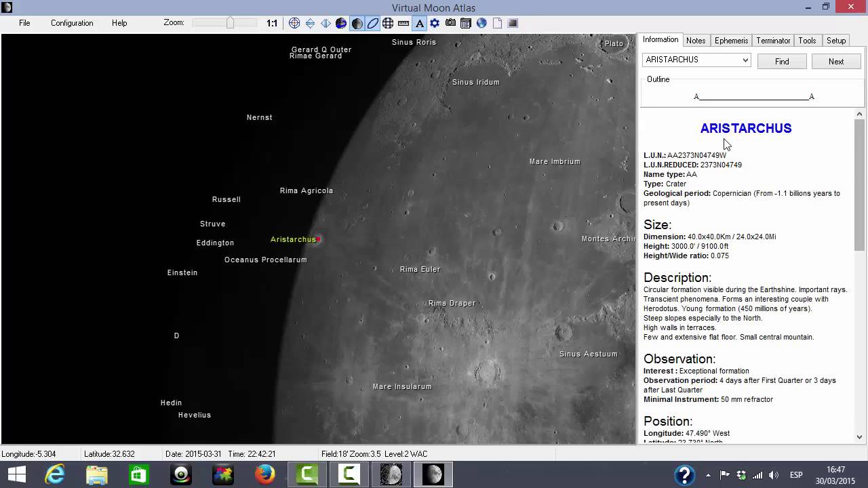Click the Longitude status bar readout
Screen dimensions: 868x488
click(x=28, y=454)
